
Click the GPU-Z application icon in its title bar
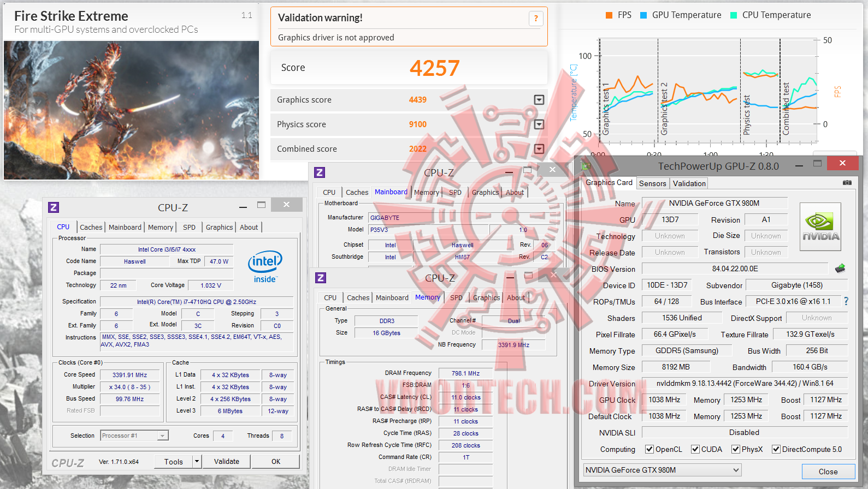pos(586,166)
